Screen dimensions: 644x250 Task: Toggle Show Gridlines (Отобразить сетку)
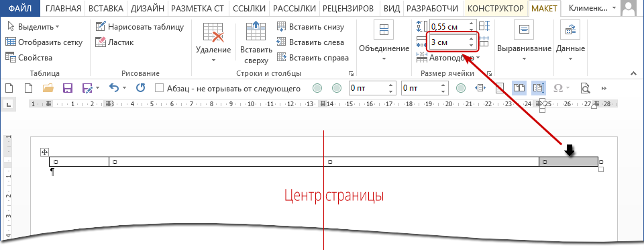[x=44, y=42]
